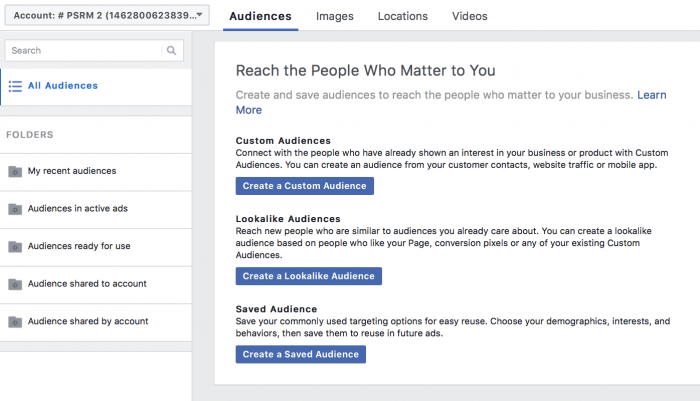The width and height of the screenshot is (700, 401).
Task: Follow the Learn More link
Action: click(x=651, y=95)
